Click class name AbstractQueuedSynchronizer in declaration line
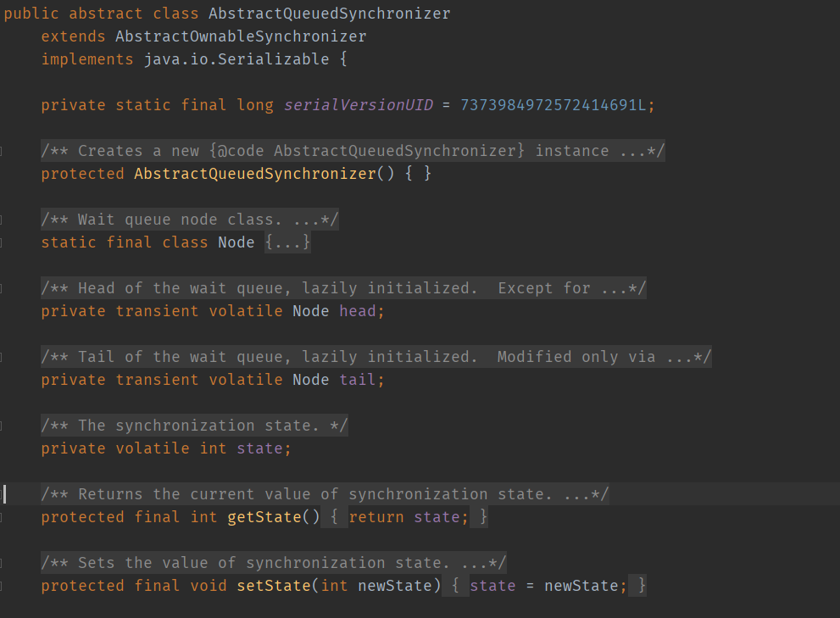The width and height of the screenshot is (840, 618). coord(330,14)
